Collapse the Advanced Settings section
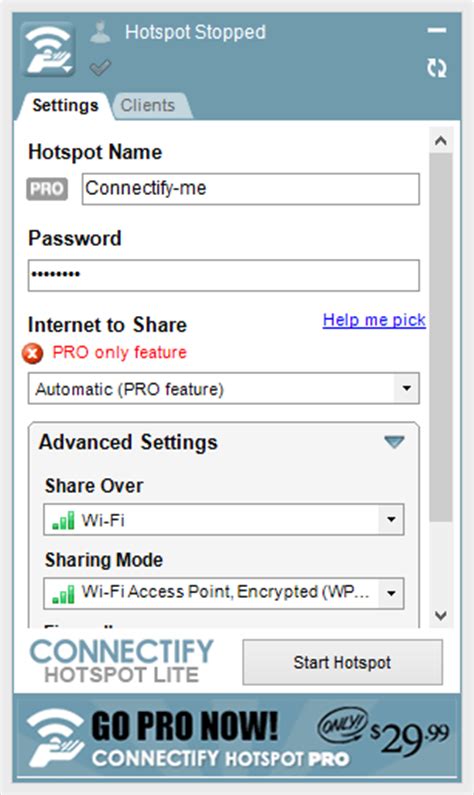Viewport: 474px width, 795px height. click(394, 442)
